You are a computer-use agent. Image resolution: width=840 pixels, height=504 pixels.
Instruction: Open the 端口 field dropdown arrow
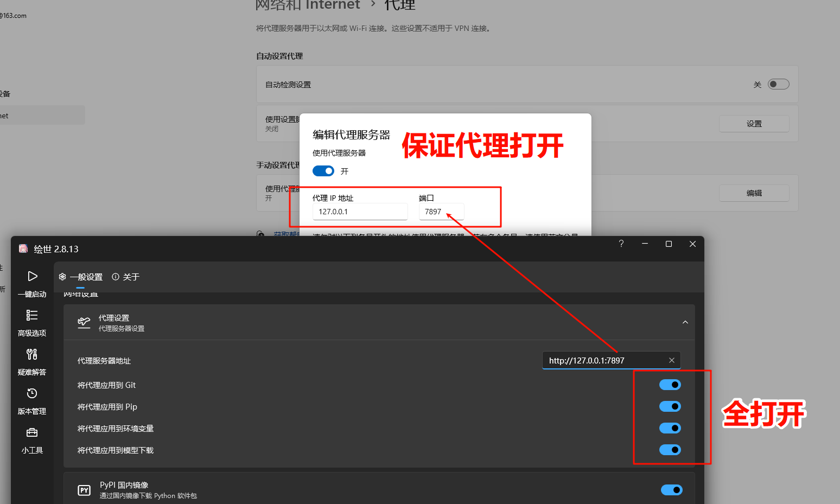click(x=459, y=212)
